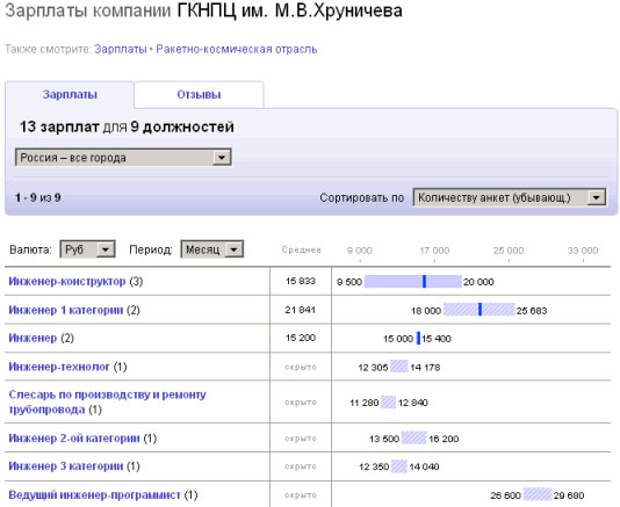The width and height of the screenshot is (620, 507).
Task: Click the Ведущий инженер-программист salary bar
Action: click(x=537, y=494)
